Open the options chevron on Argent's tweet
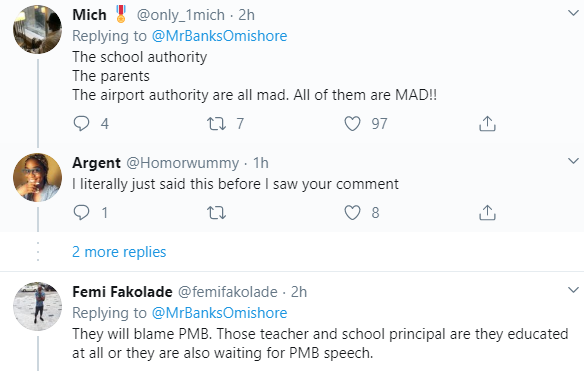 [573, 161]
